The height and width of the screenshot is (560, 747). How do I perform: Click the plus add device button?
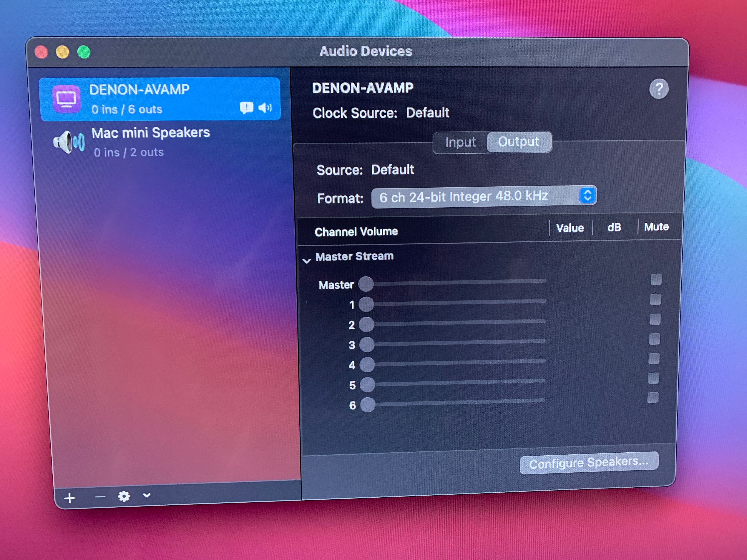coord(69,498)
